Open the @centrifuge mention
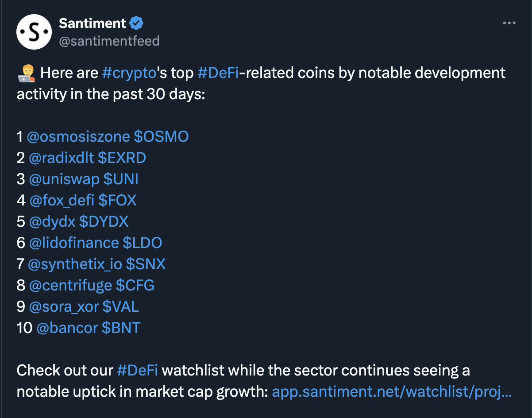The image size is (532, 418). coord(70,286)
